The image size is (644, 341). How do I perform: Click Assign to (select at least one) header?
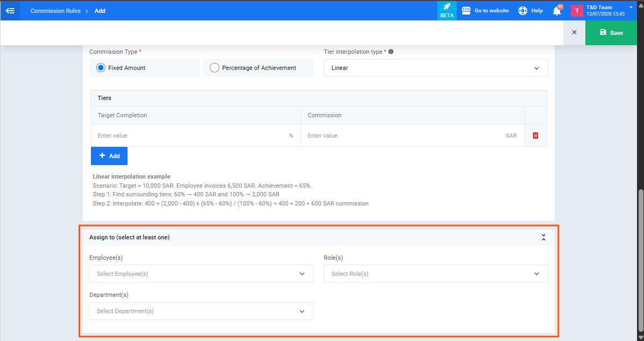click(129, 237)
